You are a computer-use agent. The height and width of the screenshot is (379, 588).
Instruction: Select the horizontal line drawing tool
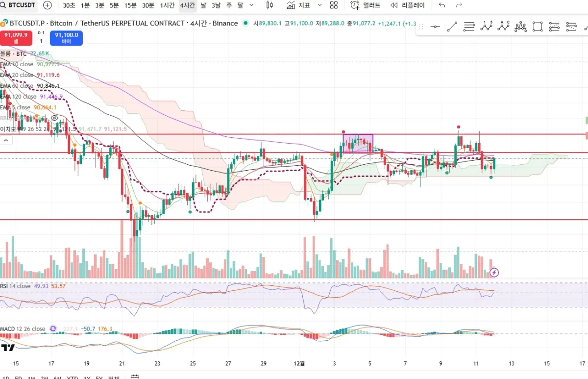435,26
